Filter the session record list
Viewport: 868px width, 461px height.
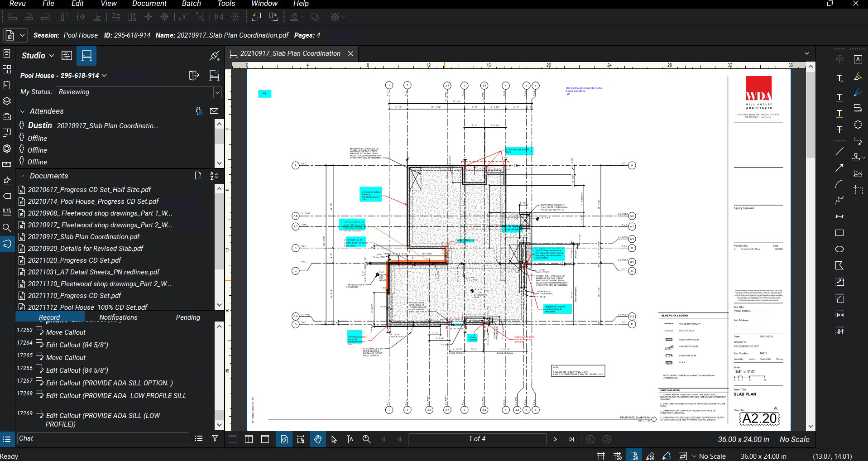215,438
